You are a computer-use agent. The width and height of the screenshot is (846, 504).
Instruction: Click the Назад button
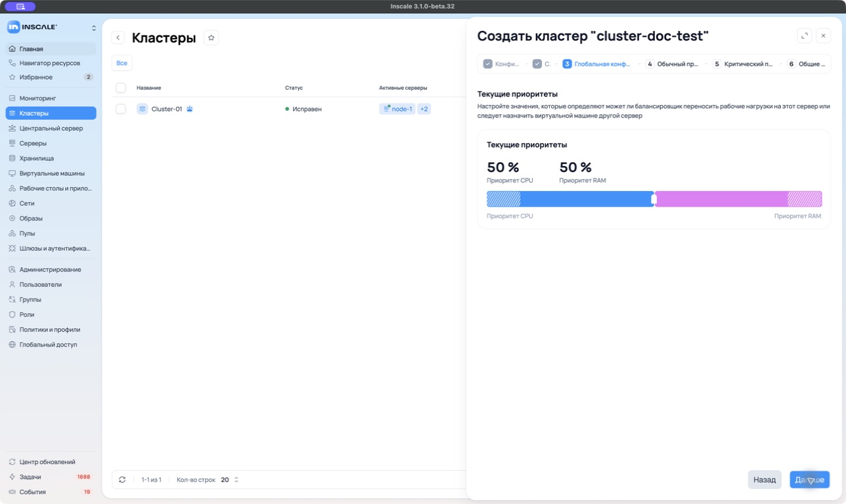pos(765,480)
